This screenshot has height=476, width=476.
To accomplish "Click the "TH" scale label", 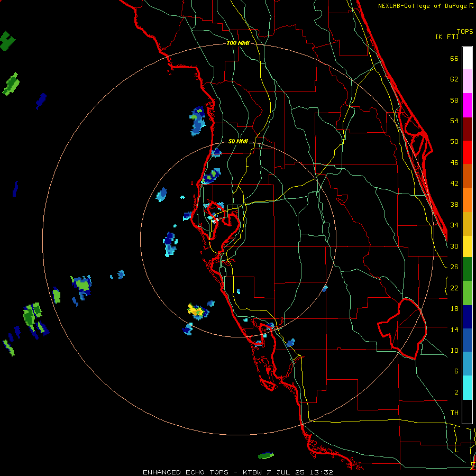I will (454, 413).
